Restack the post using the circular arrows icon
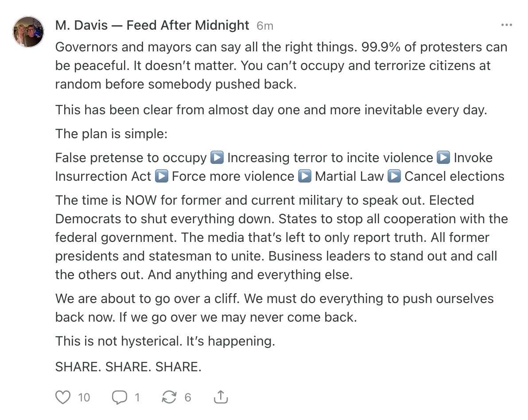 (x=169, y=397)
